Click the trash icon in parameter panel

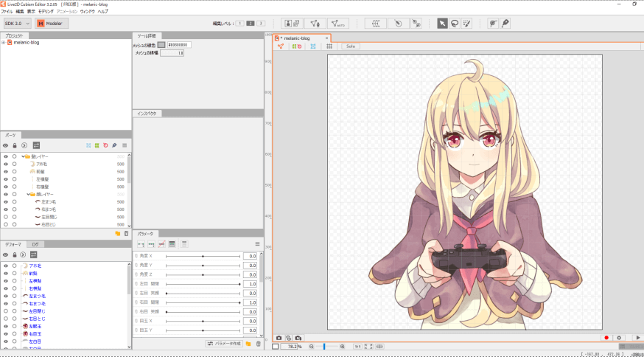(x=259, y=344)
